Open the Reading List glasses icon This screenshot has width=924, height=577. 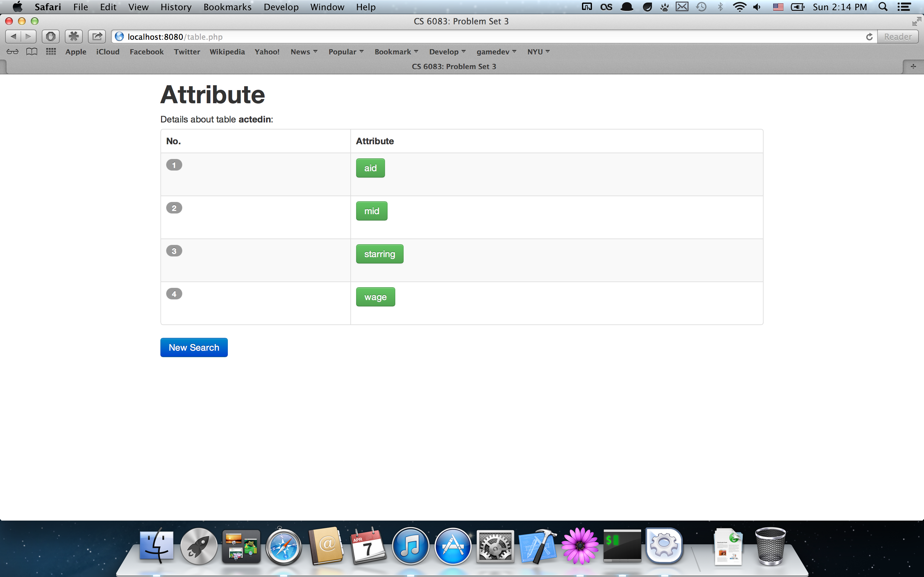click(12, 52)
